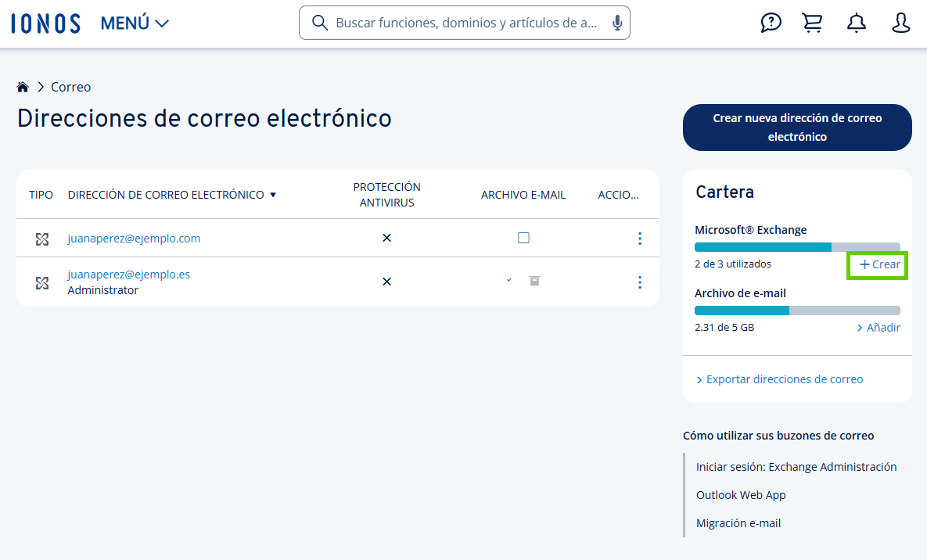Open the user account profile icon

[900, 23]
